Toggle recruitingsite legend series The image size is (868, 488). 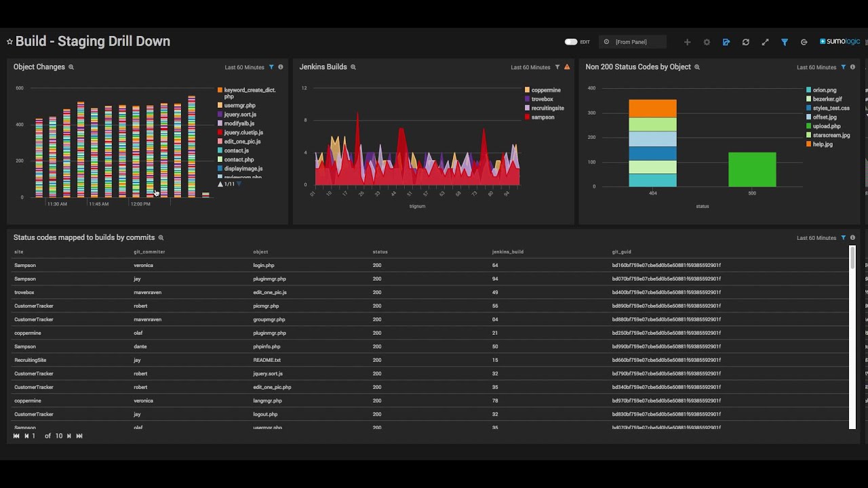tap(544, 108)
